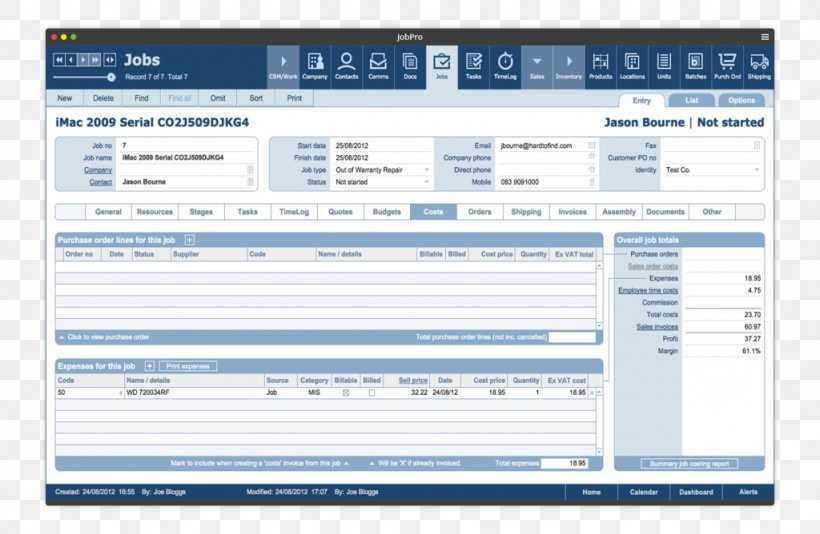Switch to the List view tab
The height and width of the screenshot is (534, 820).
coord(691,100)
